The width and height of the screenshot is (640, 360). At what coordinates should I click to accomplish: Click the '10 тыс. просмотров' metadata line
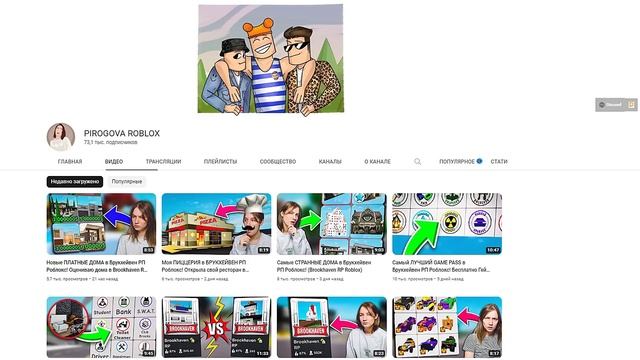428,279
